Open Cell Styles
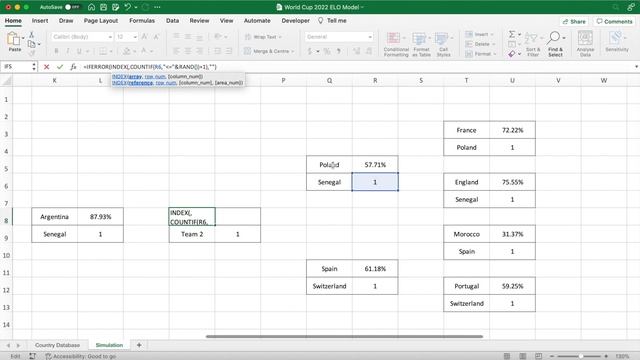The width and height of the screenshot is (640, 360). tap(443, 44)
